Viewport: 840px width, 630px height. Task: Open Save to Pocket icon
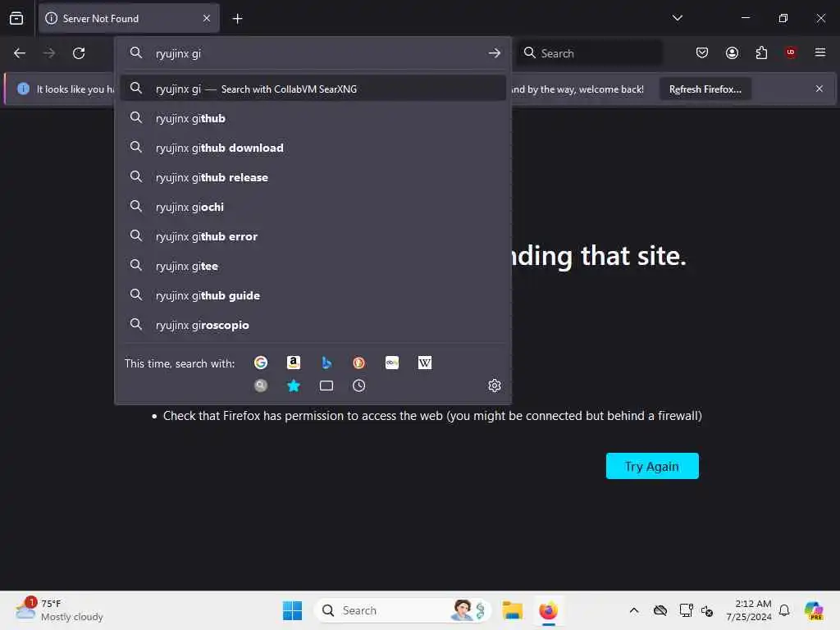click(702, 53)
